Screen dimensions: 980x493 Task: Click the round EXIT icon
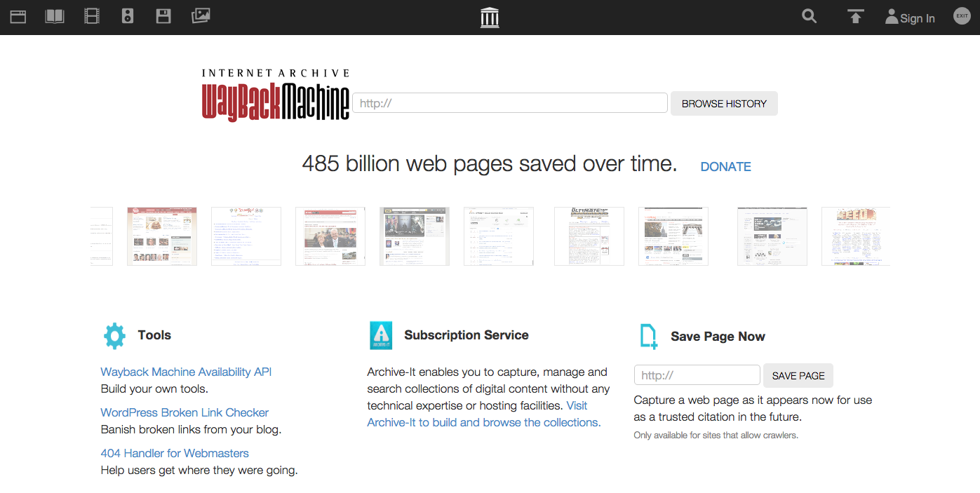[962, 16]
